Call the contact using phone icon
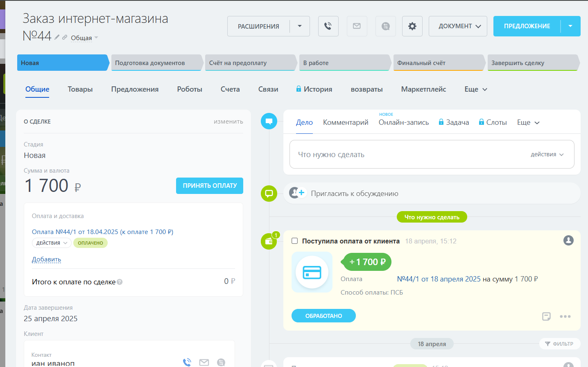The image size is (588, 367). [x=187, y=362]
